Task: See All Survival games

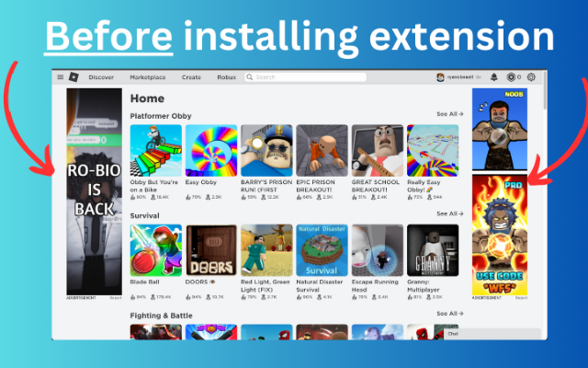Action: [450, 213]
